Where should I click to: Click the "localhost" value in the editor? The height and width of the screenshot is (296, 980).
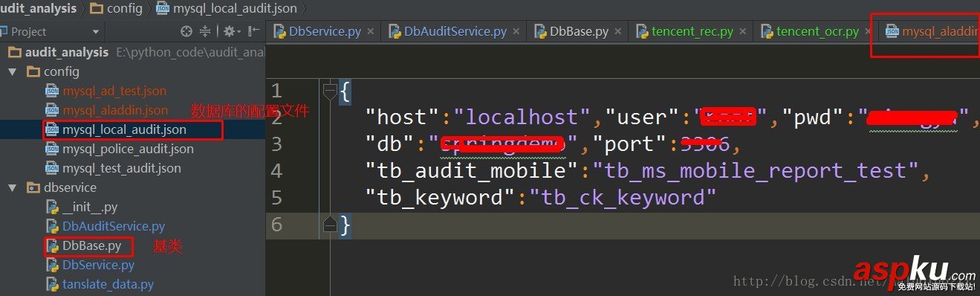click(x=521, y=118)
